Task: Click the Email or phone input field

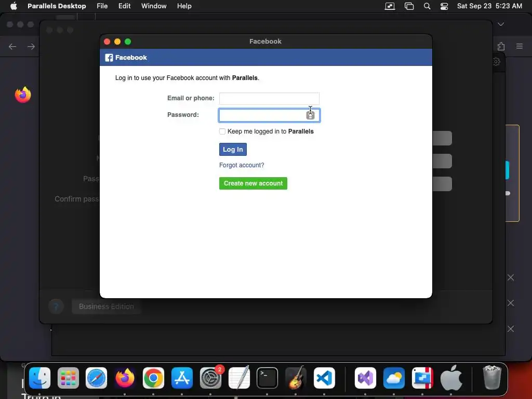Action: pos(269,98)
